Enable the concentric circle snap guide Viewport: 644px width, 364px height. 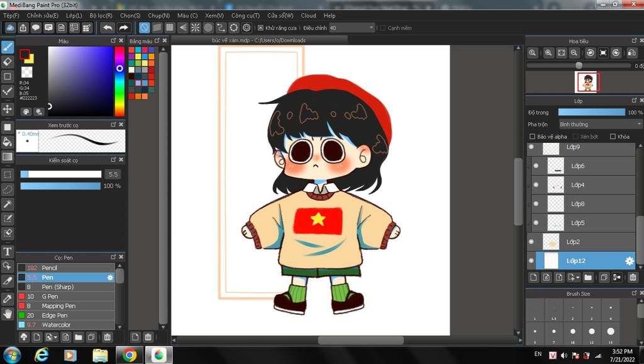(208, 28)
